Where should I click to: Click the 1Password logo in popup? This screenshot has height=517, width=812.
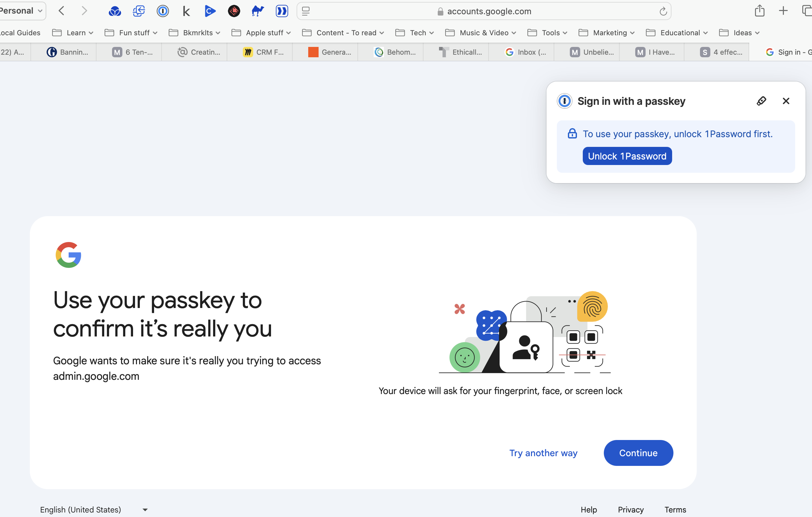point(565,101)
